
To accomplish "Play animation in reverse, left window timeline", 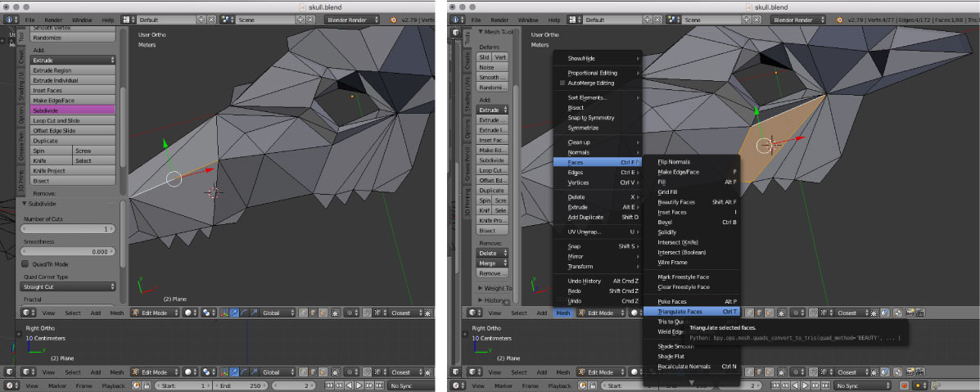I will coord(349,385).
